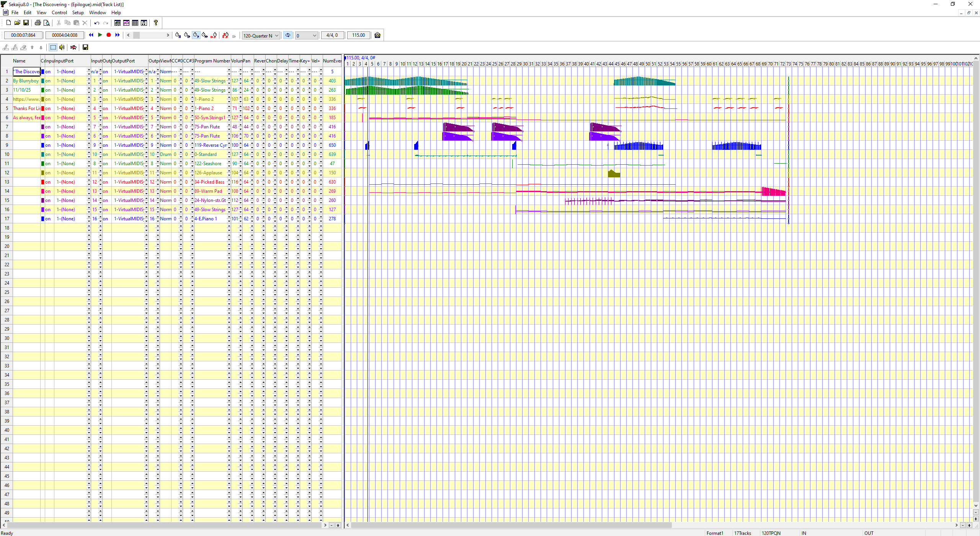This screenshot has height=536, width=980.
Task: Open the Control menu
Action: pos(59,13)
